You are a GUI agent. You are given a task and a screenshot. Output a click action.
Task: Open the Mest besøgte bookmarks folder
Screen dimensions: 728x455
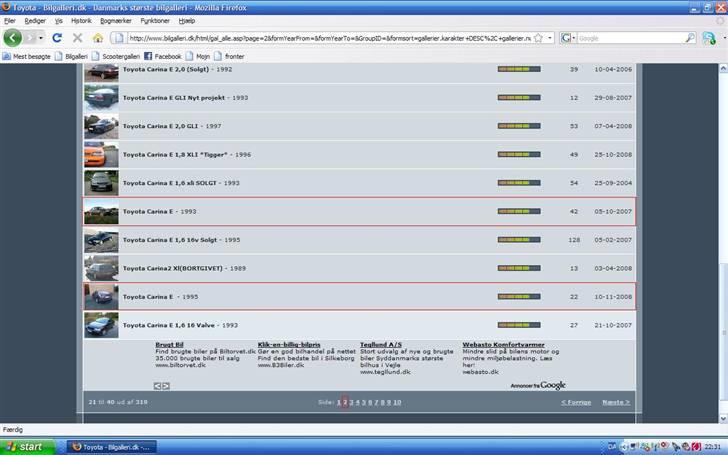32,57
